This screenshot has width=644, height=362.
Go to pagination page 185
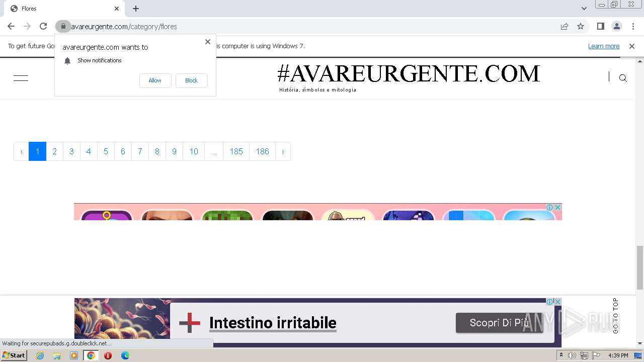[236, 151]
